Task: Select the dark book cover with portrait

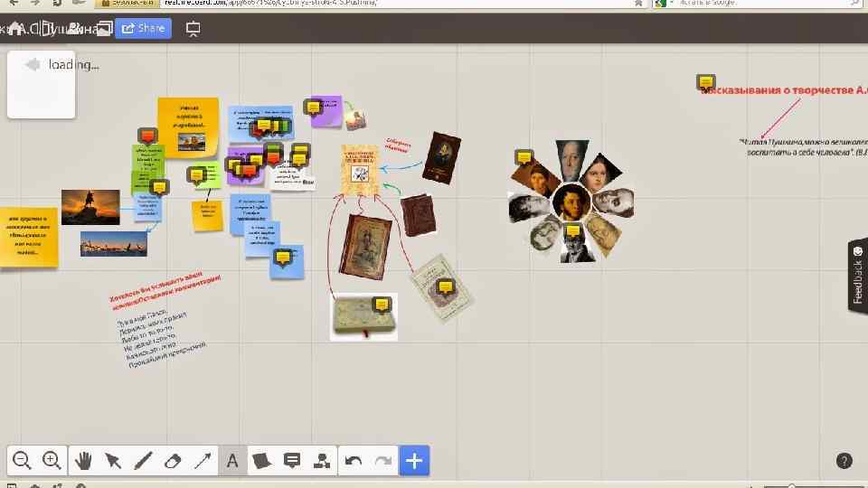Action: coord(441,157)
